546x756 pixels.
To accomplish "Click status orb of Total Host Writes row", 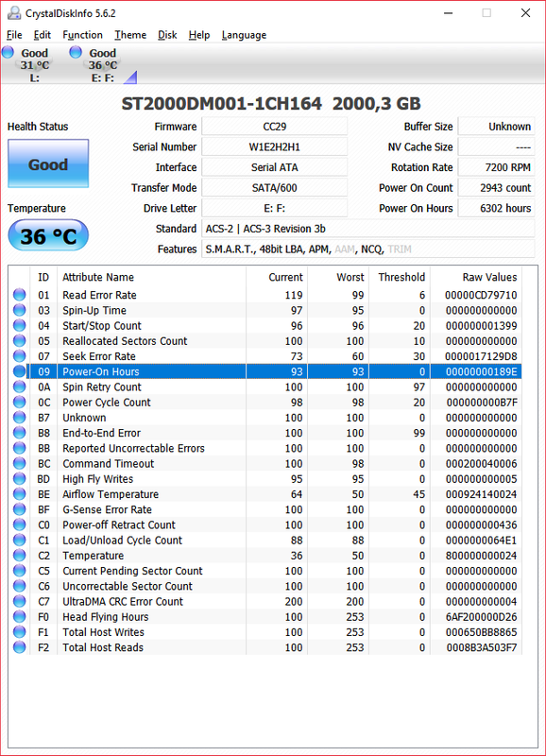I will tap(19, 632).
